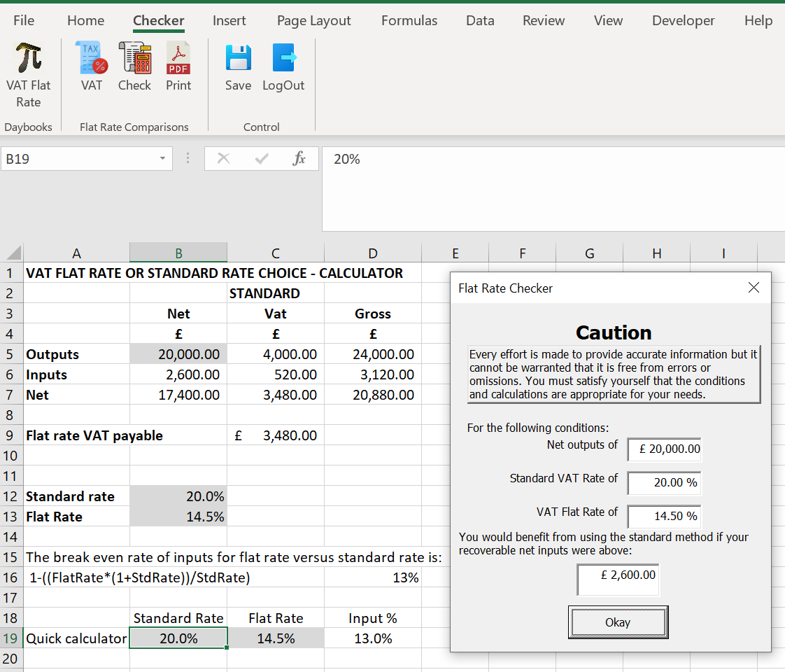Open the Developer tab
This screenshot has width=785, height=672.
tap(684, 20)
